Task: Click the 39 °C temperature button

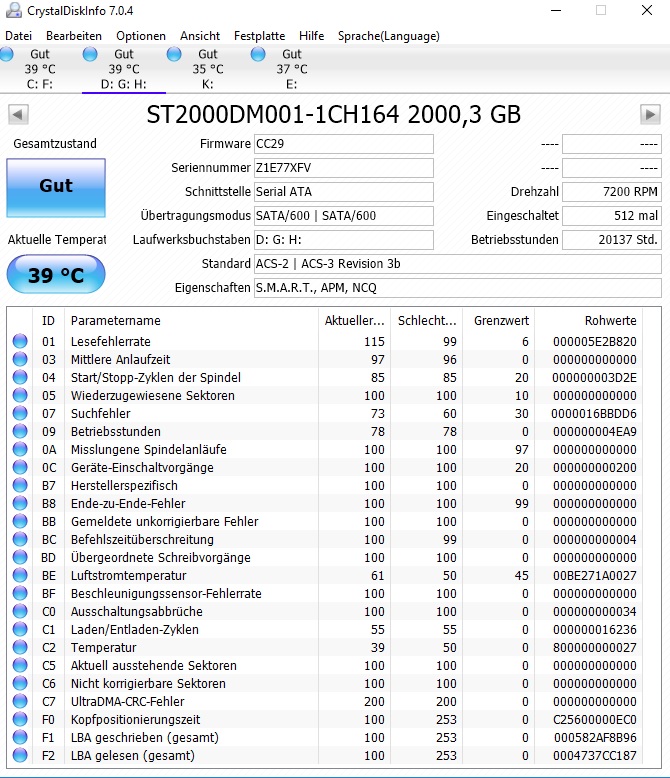Action: click(x=56, y=274)
